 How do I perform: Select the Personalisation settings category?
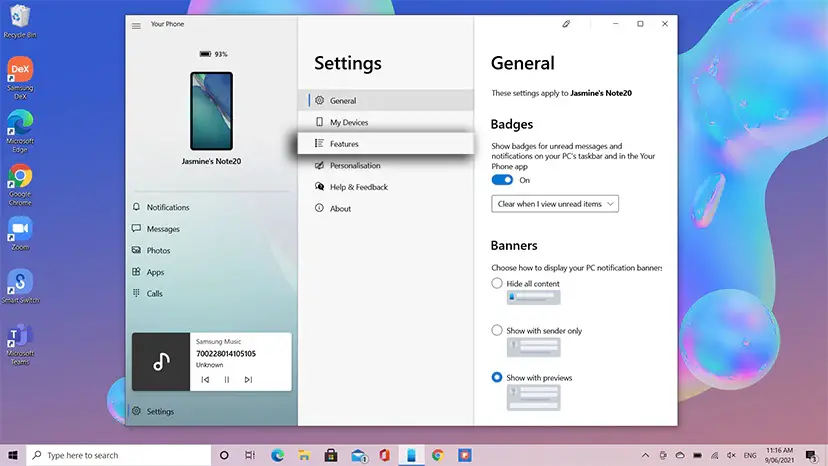point(385,165)
